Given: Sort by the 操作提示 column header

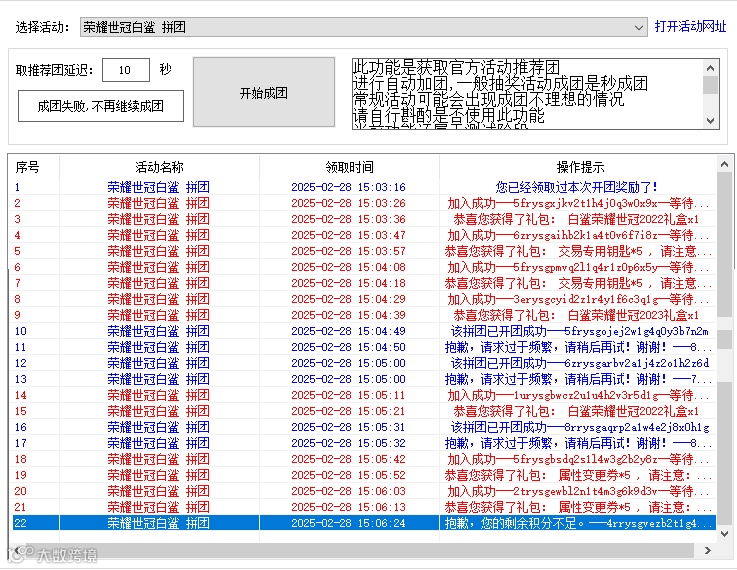Looking at the screenshot, I should pyautogui.click(x=580, y=167).
